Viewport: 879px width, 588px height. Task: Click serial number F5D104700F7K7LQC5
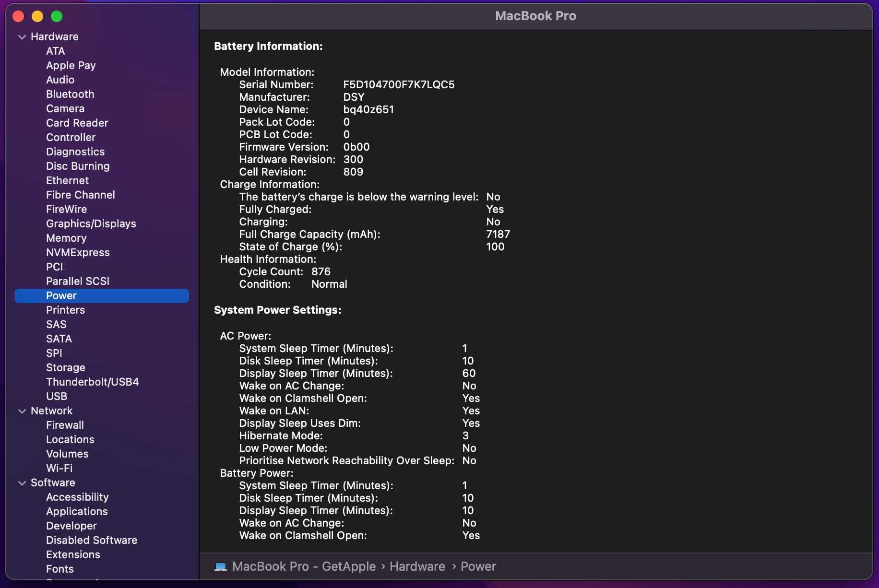pyautogui.click(x=399, y=84)
